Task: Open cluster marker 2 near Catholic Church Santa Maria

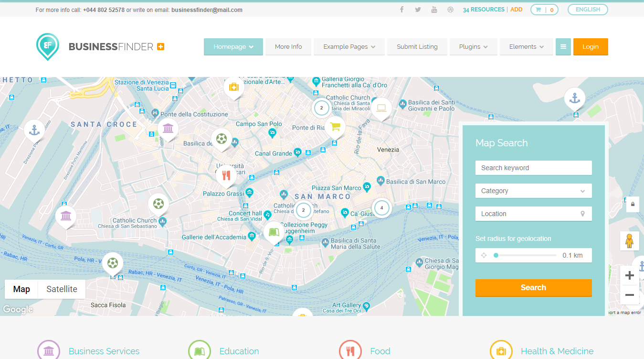Action: tap(321, 108)
